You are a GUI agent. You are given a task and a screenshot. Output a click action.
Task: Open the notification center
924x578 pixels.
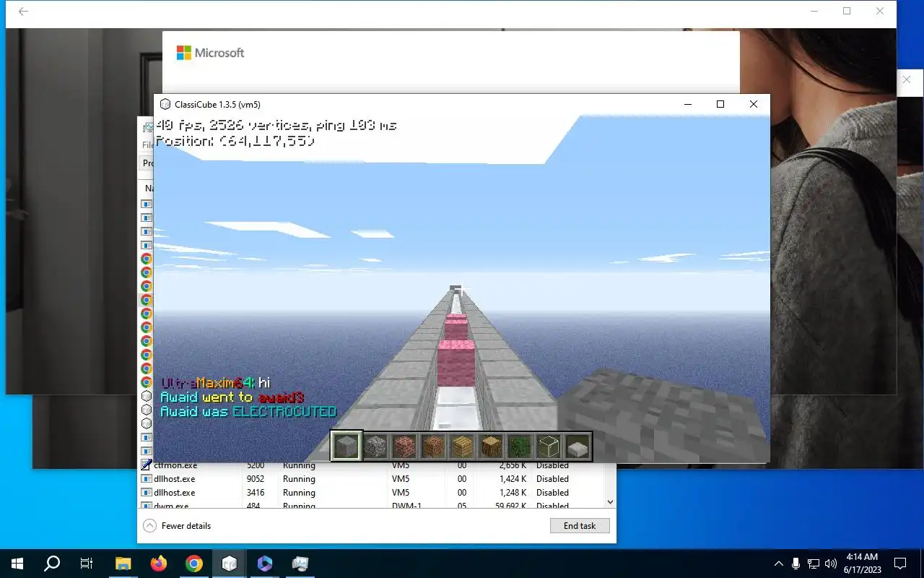coord(900,564)
